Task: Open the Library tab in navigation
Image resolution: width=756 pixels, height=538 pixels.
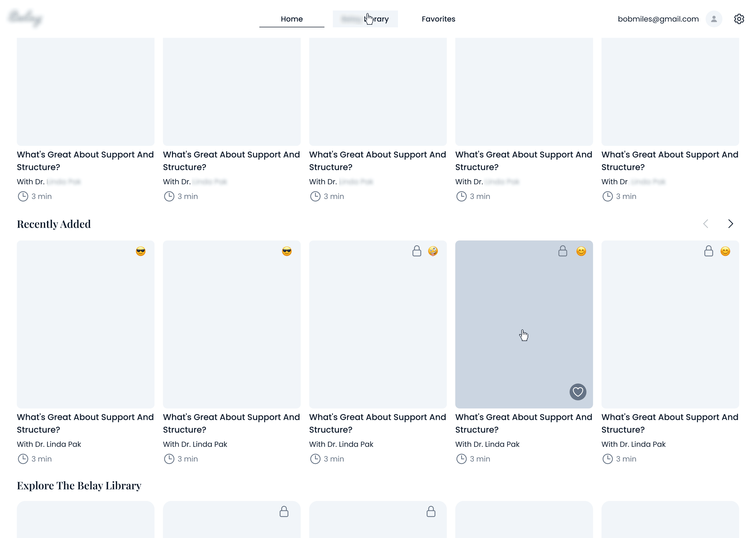Action: (x=365, y=19)
